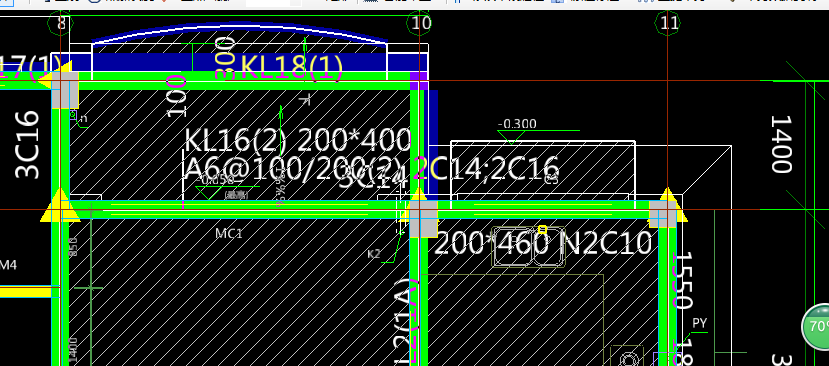Click the M4 door label
Screen dimensions: 829x366
click(8, 264)
